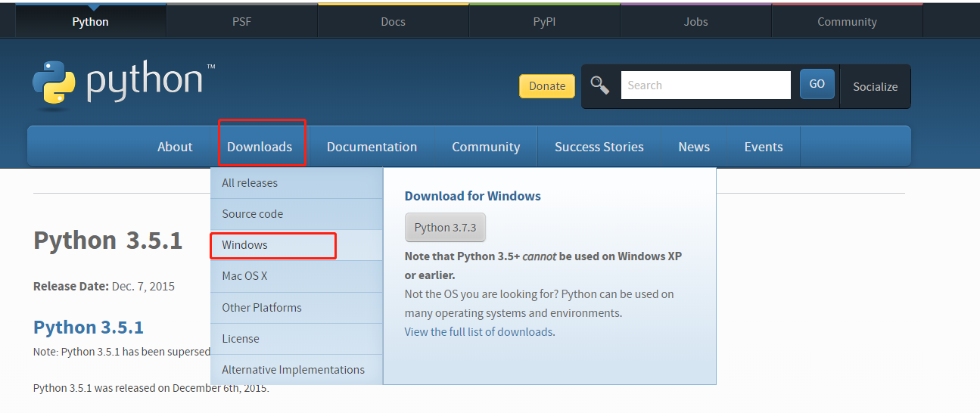Click the GO search button
Screen dimensions: 980x413
[x=817, y=84]
